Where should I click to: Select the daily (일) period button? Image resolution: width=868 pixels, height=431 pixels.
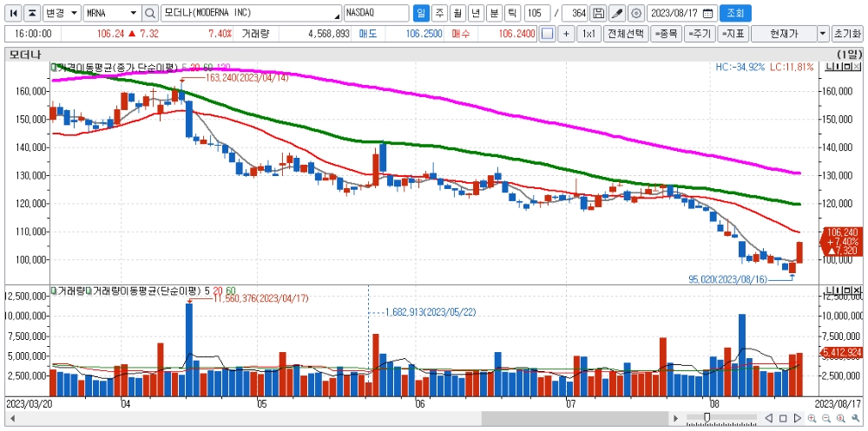click(x=421, y=13)
